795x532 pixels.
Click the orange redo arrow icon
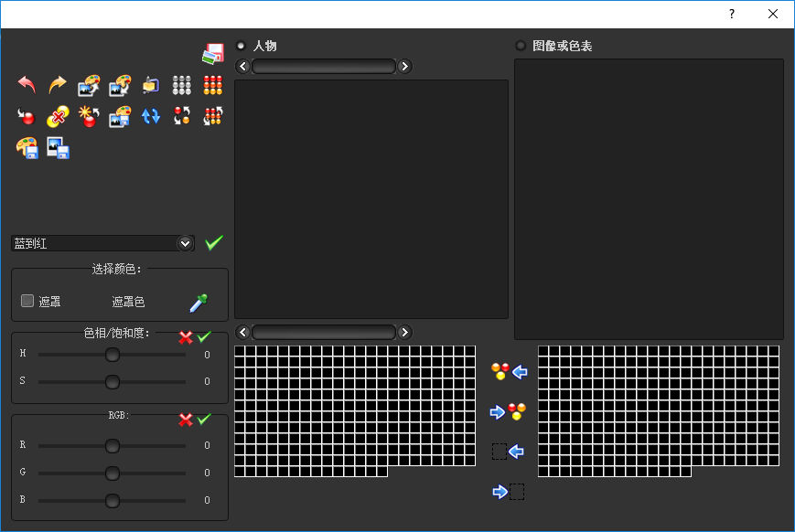[58, 85]
